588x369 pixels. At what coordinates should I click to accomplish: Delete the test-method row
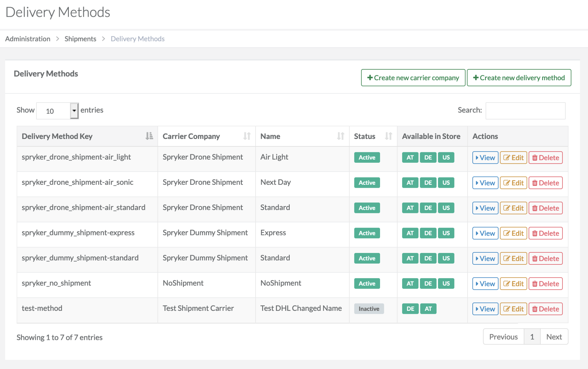pyautogui.click(x=546, y=309)
